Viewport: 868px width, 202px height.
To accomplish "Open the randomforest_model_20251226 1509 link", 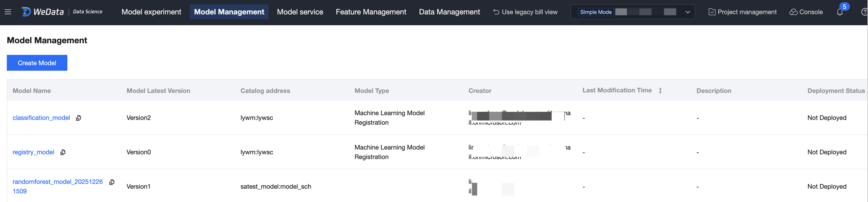I will [57, 182].
